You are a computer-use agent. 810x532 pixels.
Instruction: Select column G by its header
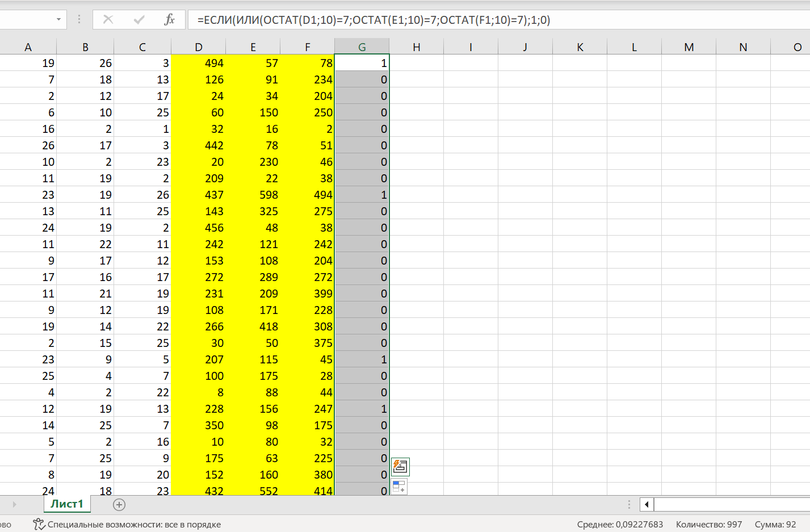tap(362, 47)
